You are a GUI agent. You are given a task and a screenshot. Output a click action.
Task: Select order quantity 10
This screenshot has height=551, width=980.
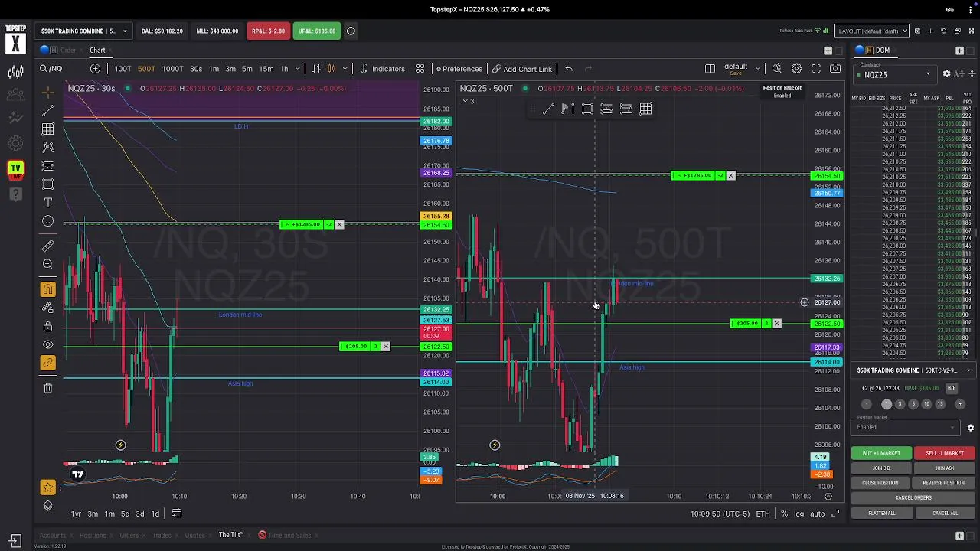926,404
